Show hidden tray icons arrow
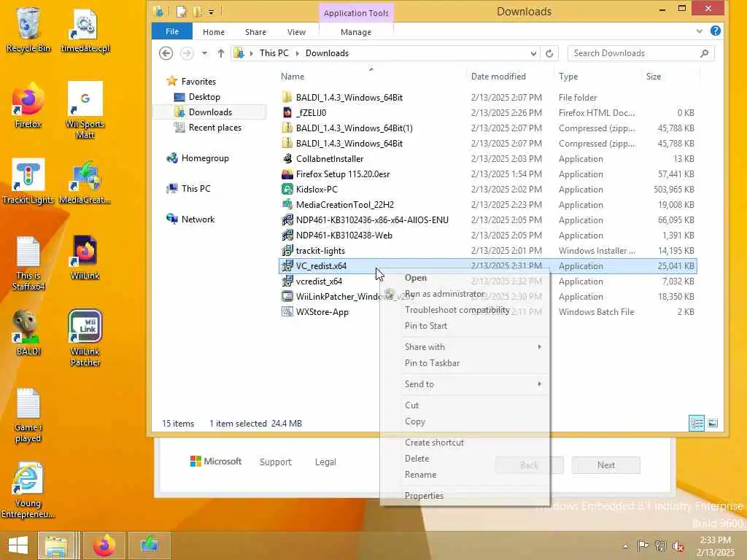Image resolution: width=747 pixels, height=560 pixels. point(625,545)
